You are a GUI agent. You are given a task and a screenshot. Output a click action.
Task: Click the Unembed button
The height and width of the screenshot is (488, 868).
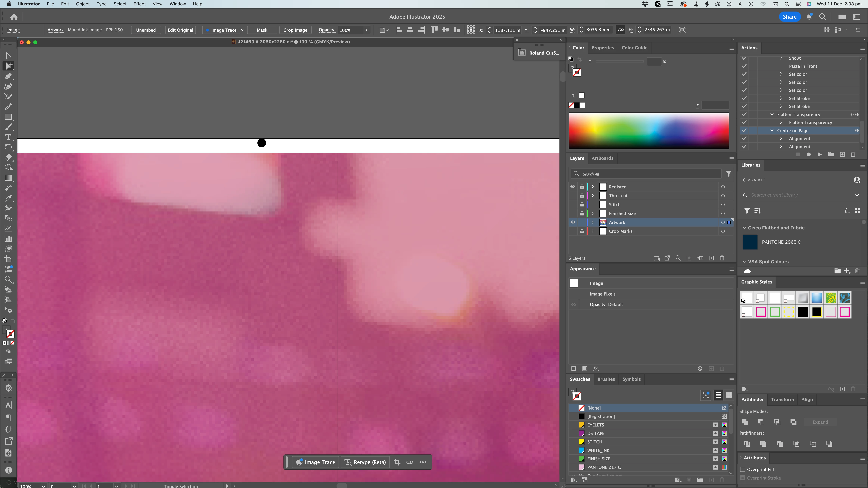coord(146,30)
